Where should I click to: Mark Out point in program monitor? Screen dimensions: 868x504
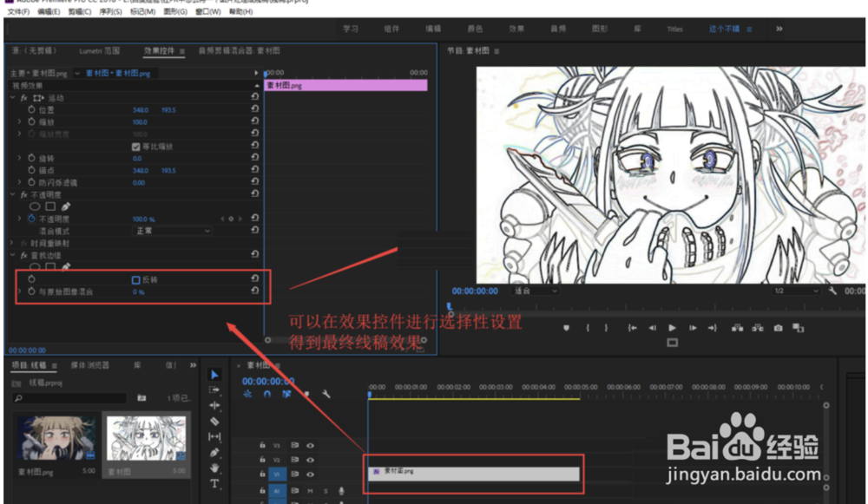pos(606,328)
